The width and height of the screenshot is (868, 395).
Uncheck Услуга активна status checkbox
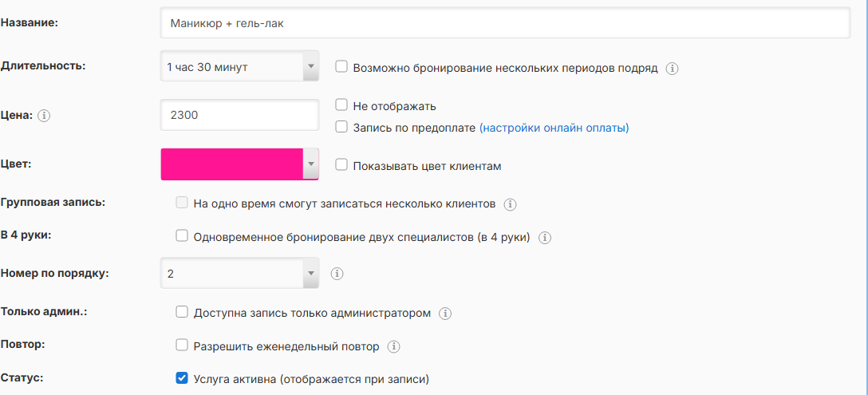pyautogui.click(x=182, y=378)
